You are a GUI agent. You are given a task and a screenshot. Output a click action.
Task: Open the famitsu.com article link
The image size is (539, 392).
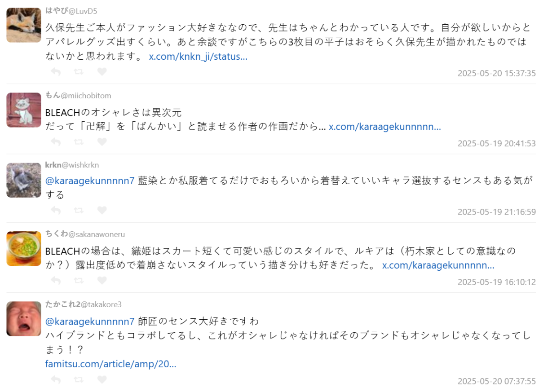[110, 364]
